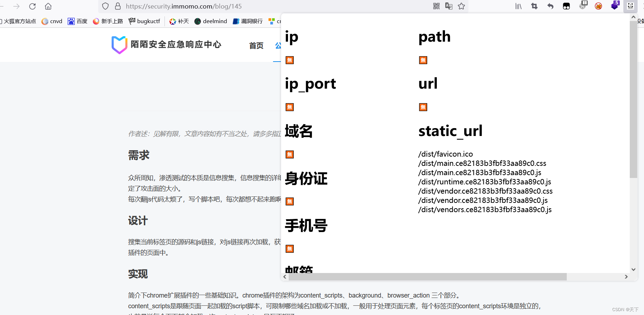The width and height of the screenshot is (644, 315).
Task: Open the 百度 bookmark
Action: click(x=78, y=21)
